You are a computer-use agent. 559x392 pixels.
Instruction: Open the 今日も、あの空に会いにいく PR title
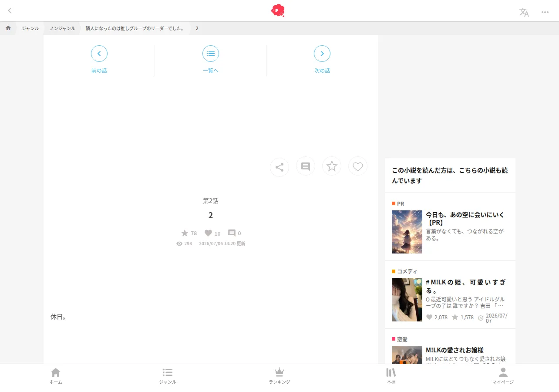tap(465, 219)
